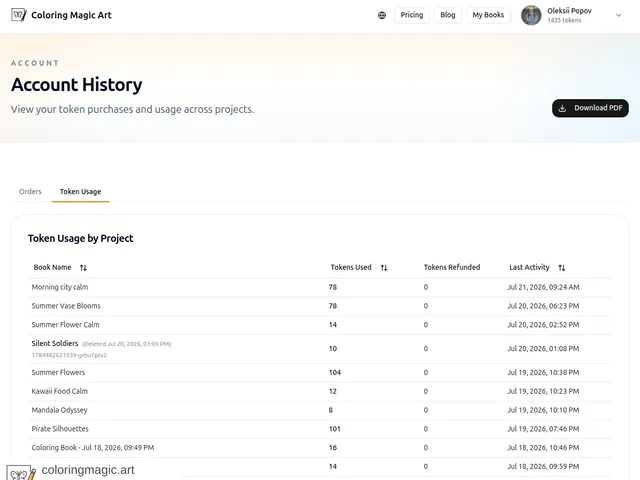Go to the Blog

coord(447,15)
